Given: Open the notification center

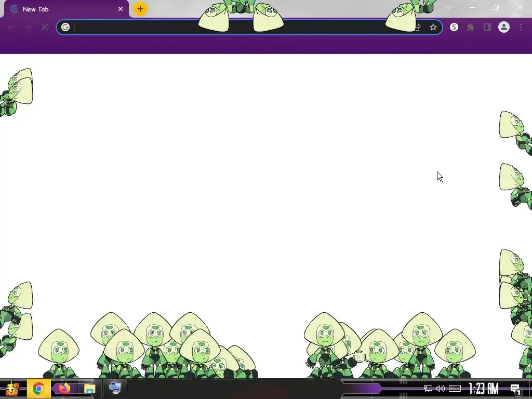Looking at the screenshot, I should click(516, 389).
